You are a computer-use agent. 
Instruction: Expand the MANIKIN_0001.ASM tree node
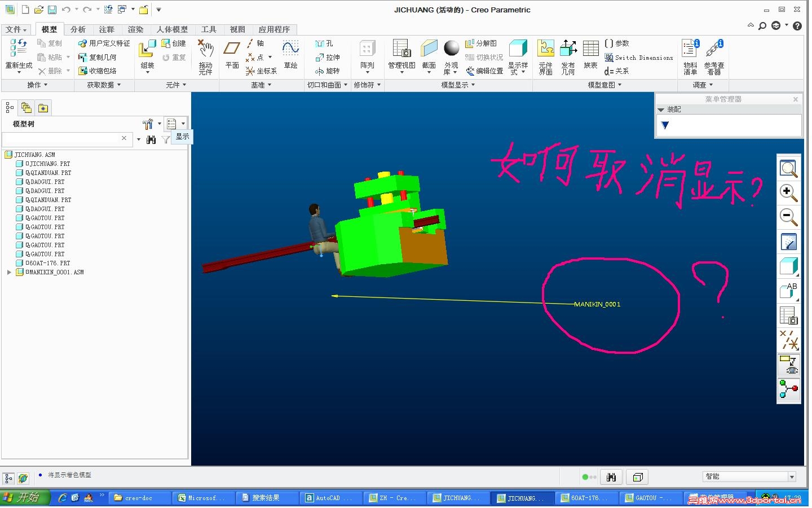pos(9,272)
